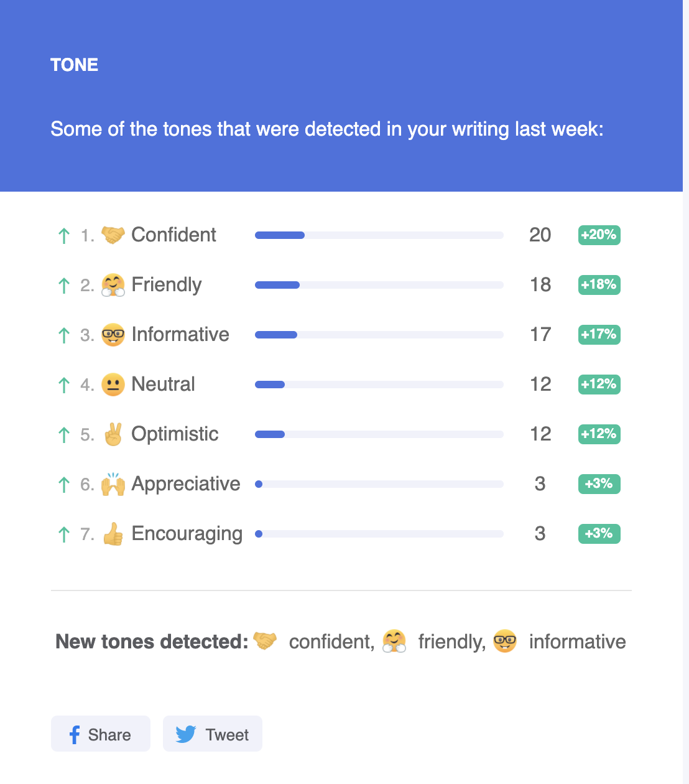Click the Neutral tone count of 12
Screen dimensions: 689x784
540,384
